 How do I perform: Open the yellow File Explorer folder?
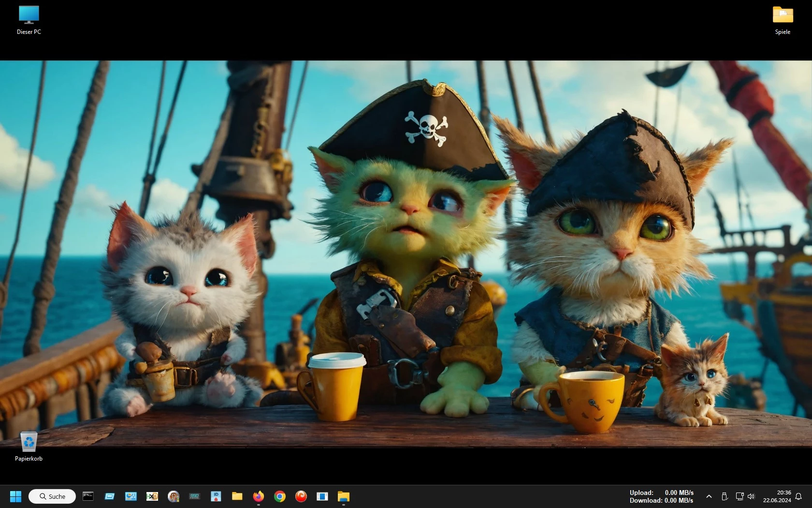tap(237, 496)
